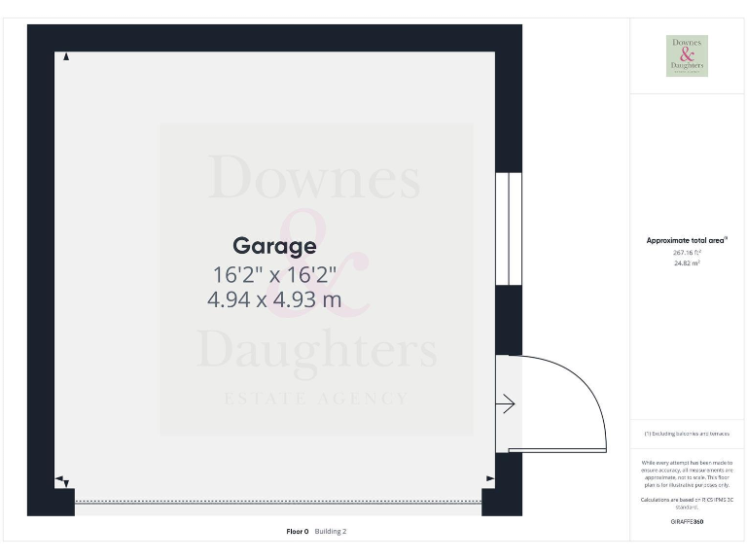Click the 267.16 ft² area value
Image resolution: width=747 pixels, height=560 pixels.
[x=687, y=252]
